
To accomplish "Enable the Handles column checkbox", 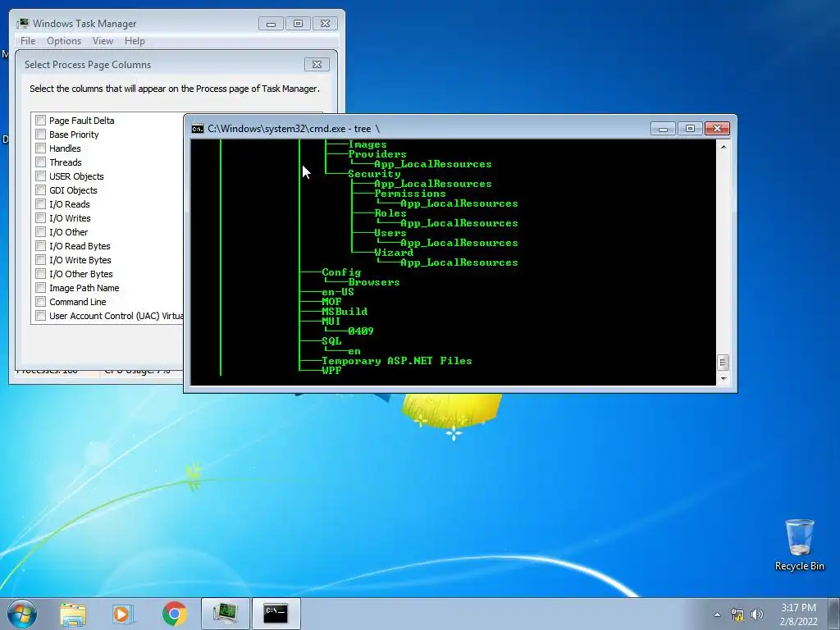I will (x=41, y=148).
